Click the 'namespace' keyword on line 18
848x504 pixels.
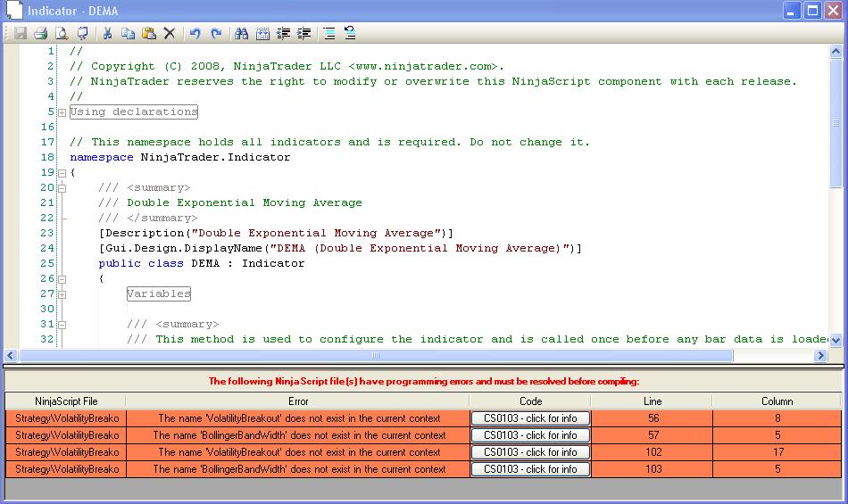click(101, 157)
